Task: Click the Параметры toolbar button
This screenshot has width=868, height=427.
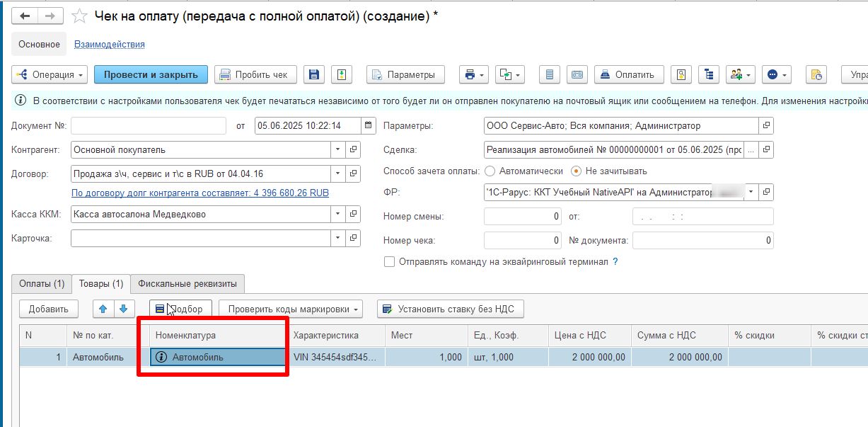Action: [405, 74]
